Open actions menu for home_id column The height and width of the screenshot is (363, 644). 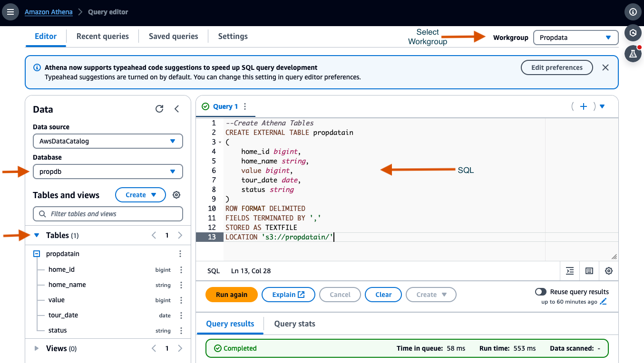(x=181, y=270)
